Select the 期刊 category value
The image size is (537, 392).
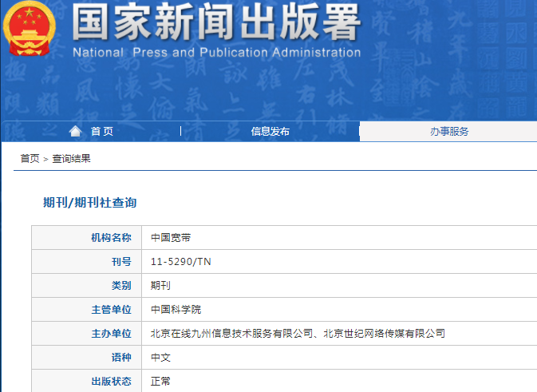coord(160,286)
